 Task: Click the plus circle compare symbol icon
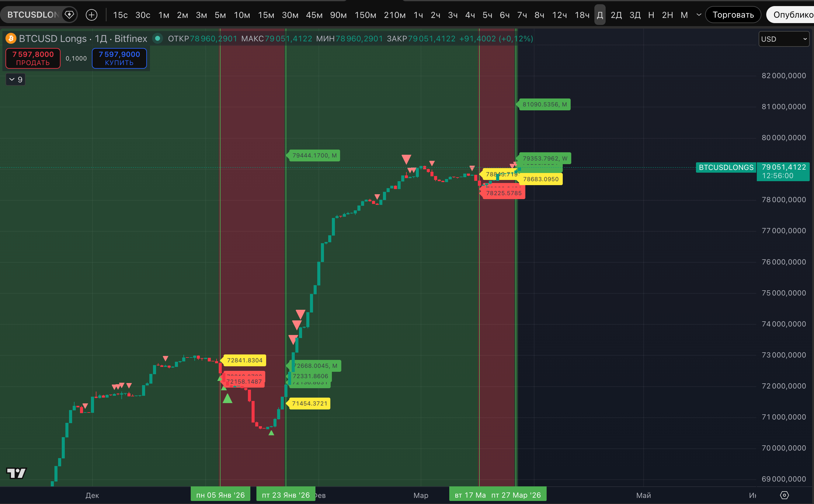pos(91,15)
